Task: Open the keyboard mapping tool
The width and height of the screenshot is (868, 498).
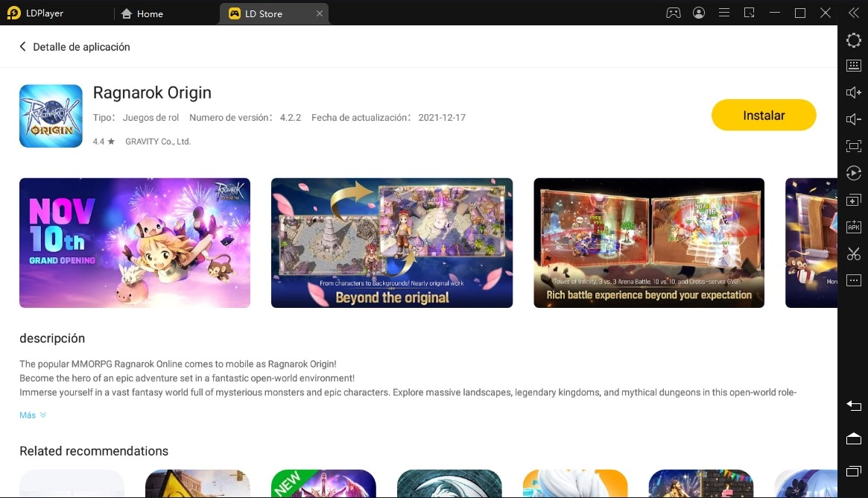Action: (x=853, y=65)
